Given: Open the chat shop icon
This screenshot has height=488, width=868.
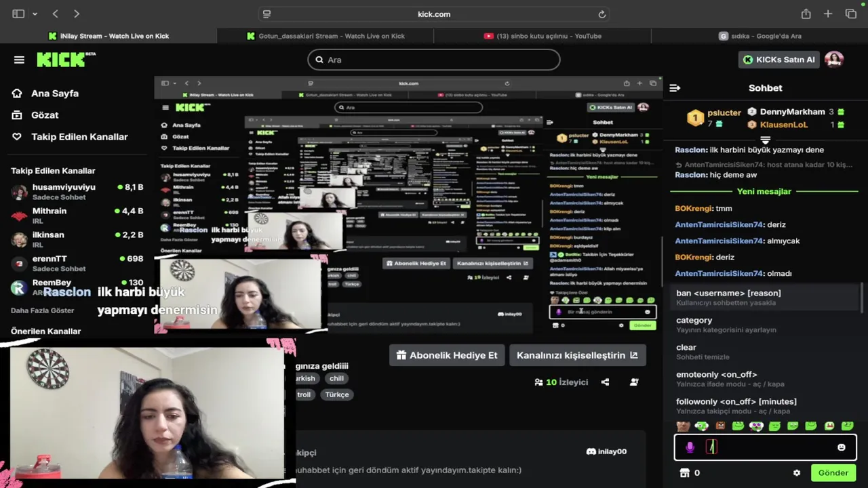Looking at the screenshot, I should coord(684,473).
